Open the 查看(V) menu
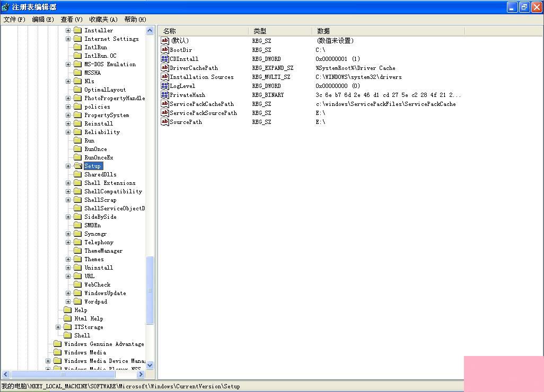Screen dimensions: 544x392 coord(72,20)
